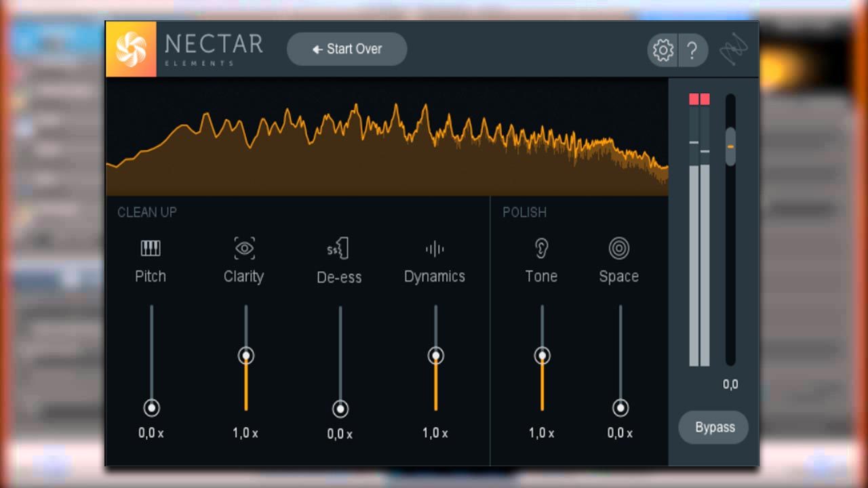Screen dimensions: 868x488
Task: Click the Pitch 0,0 x value
Action: tap(151, 433)
